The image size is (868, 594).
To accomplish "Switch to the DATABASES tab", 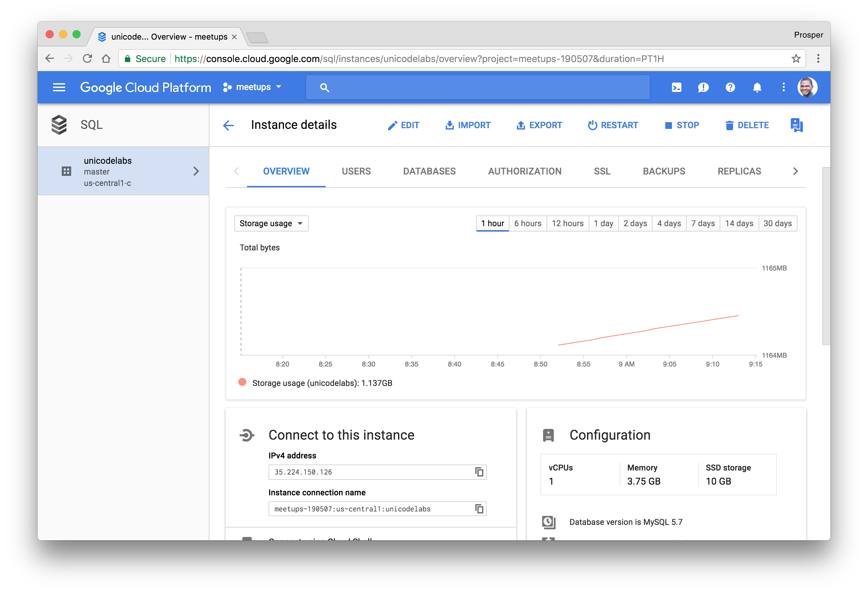I will (x=429, y=171).
